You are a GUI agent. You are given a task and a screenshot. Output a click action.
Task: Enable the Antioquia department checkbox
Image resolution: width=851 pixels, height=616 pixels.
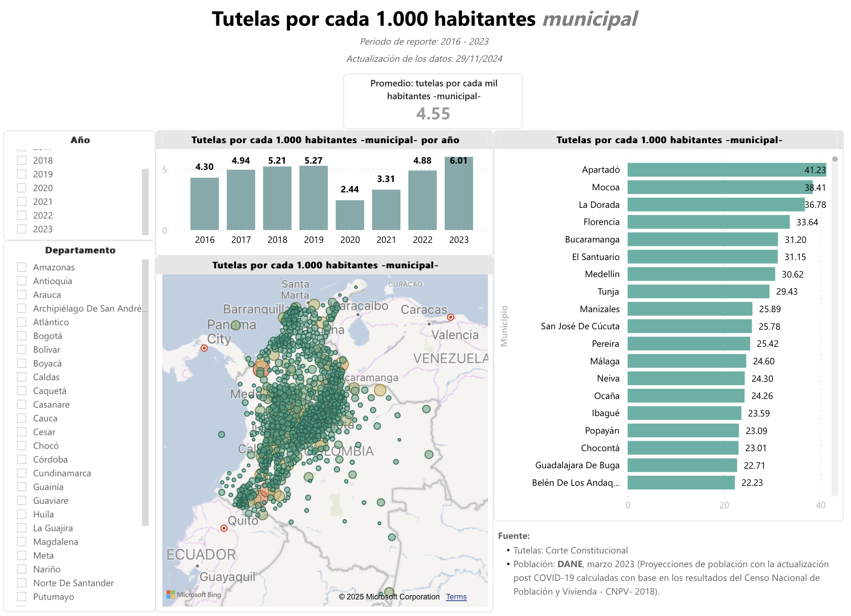[22, 281]
